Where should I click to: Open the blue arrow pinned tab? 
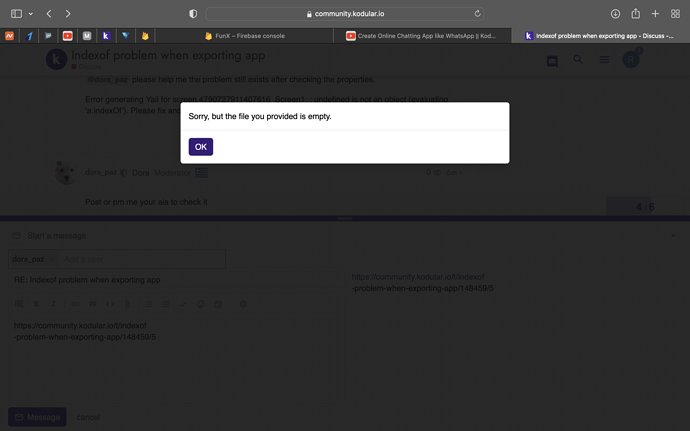[29, 36]
